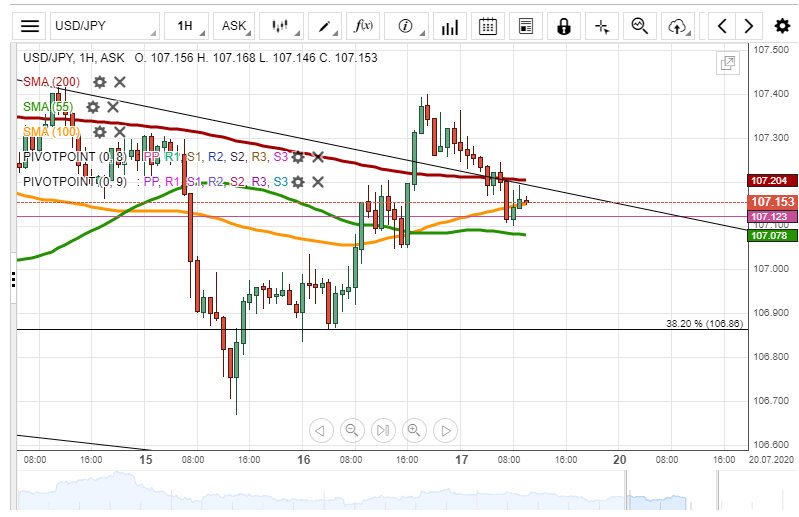The image size is (799, 517).
Task: Open the calendar icon
Action: click(x=488, y=26)
